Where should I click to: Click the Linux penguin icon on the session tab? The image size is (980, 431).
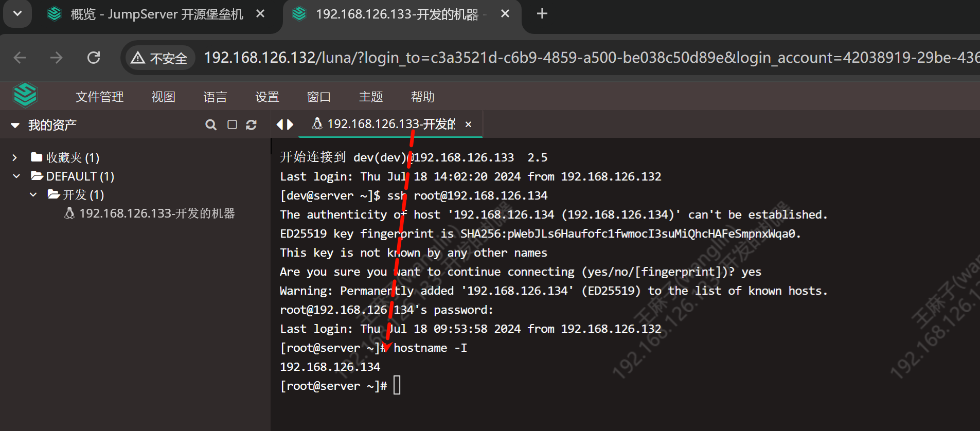(x=317, y=124)
